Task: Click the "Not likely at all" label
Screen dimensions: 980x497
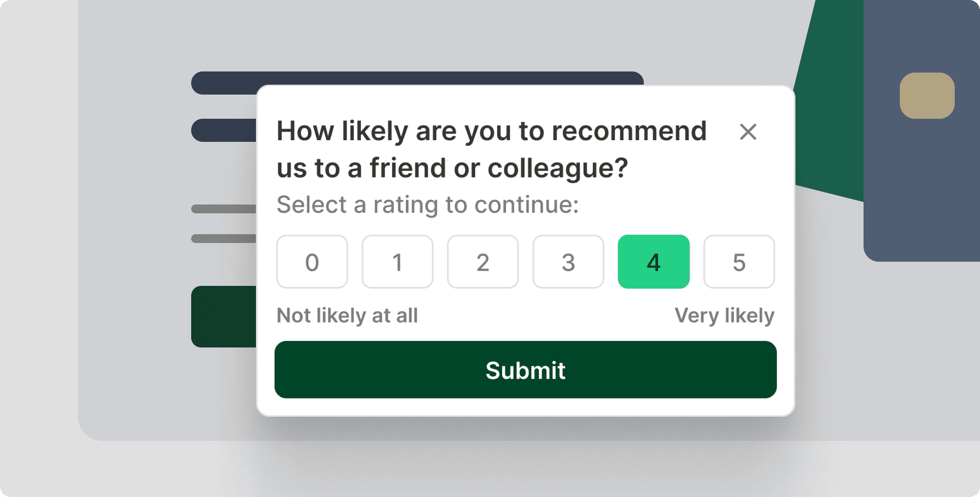Action: click(x=347, y=316)
